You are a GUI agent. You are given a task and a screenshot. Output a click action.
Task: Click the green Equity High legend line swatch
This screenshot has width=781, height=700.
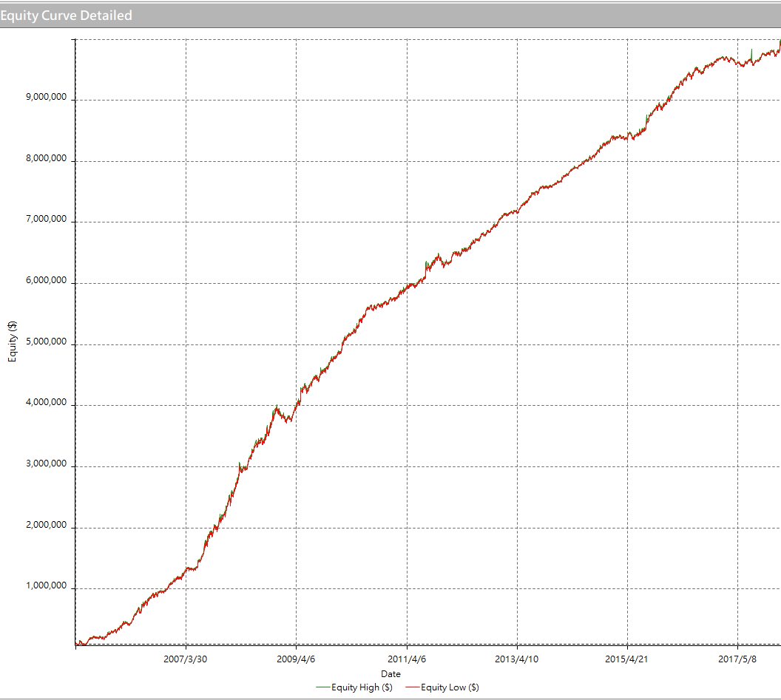(322, 687)
